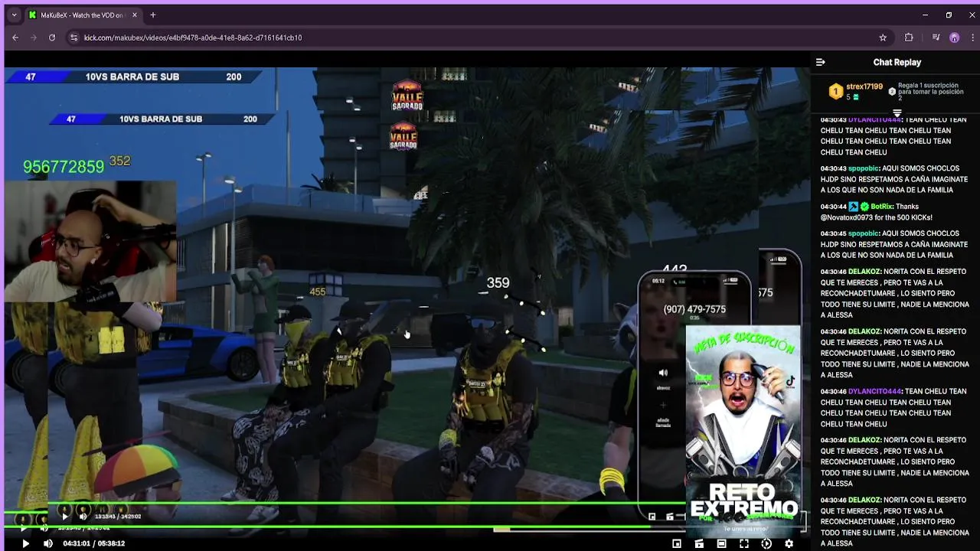Play the VOD with the player's play button
The height and width of the screenshot is (551, 980).
click(25, 543)
